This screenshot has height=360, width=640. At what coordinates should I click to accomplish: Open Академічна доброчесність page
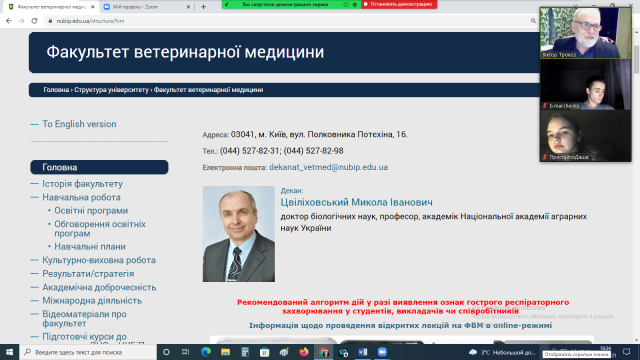coord(99,287)
